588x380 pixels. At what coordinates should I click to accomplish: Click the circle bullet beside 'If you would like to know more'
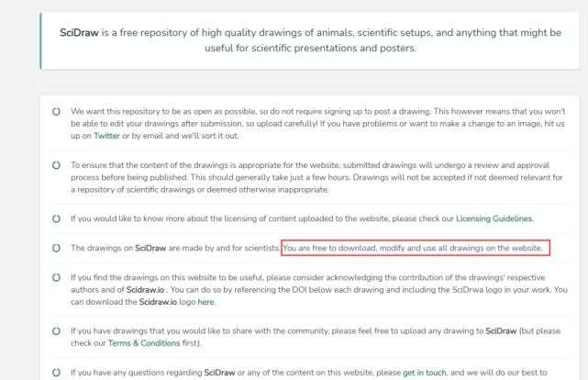click(x=56, y=218)
